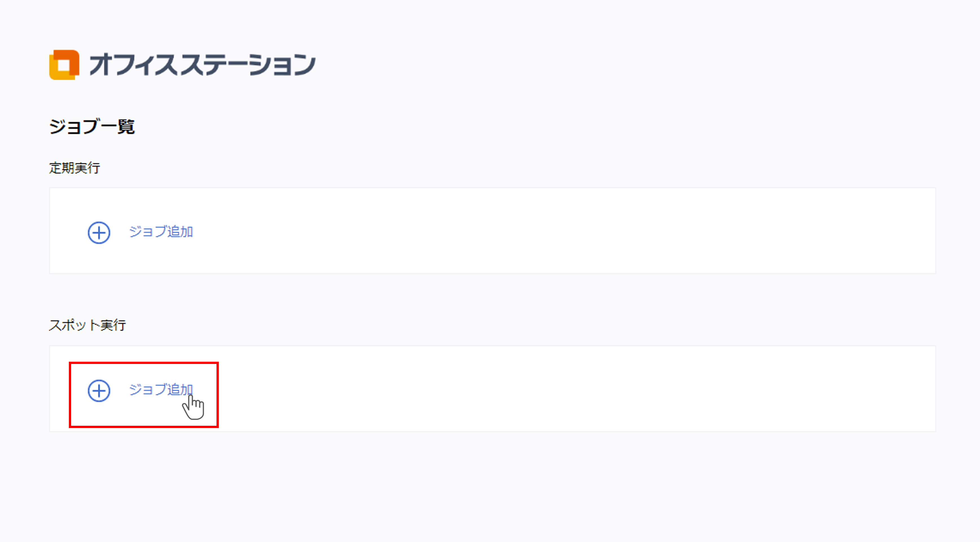Click the hand pointer cursor on ジョブ追加
The image size is (980, 542).
point(194,408)
